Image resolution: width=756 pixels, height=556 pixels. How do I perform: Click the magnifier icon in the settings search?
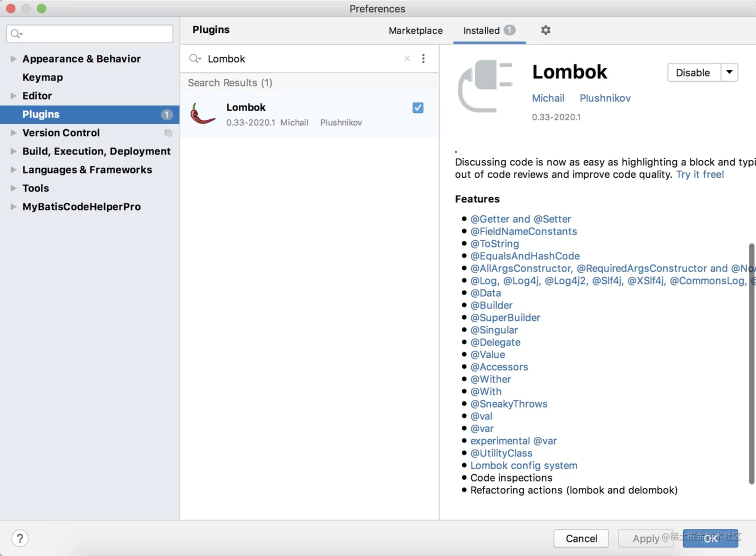click(x=16, y=33)
